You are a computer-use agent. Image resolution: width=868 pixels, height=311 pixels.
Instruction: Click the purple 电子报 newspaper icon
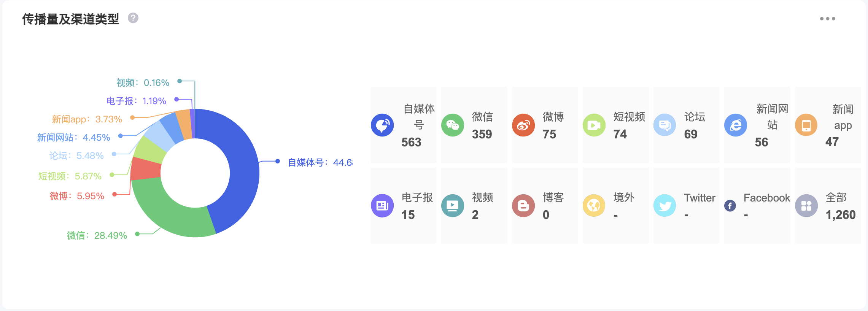[382, 206]
